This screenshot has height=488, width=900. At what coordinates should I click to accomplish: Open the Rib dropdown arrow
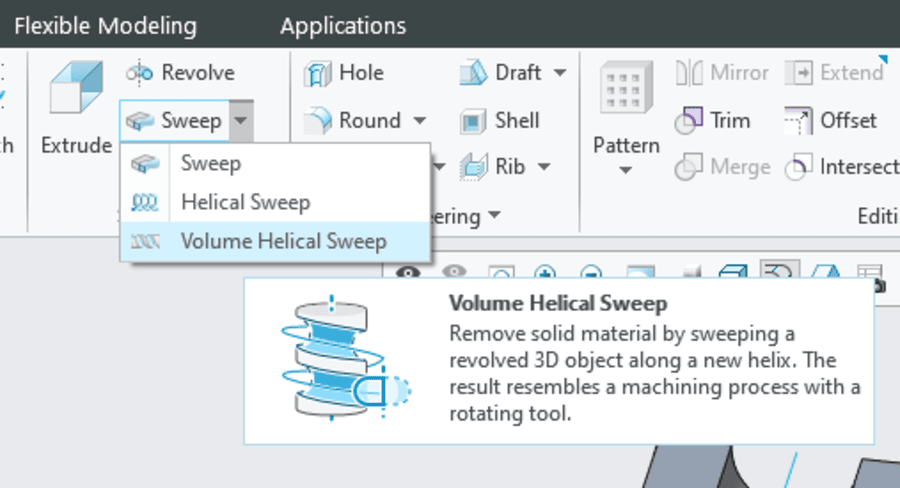click(544, 166)
